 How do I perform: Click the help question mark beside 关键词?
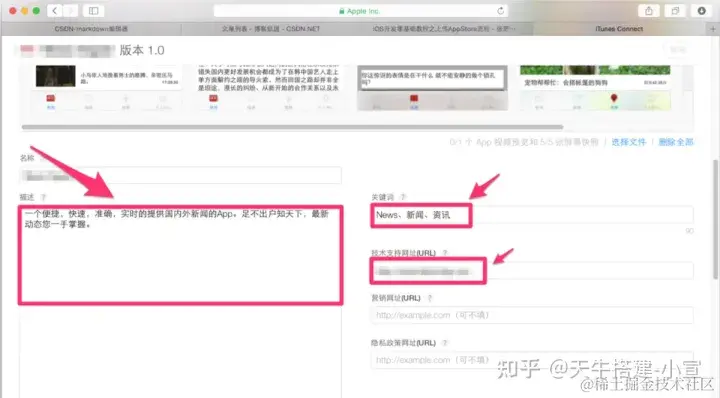403,197
